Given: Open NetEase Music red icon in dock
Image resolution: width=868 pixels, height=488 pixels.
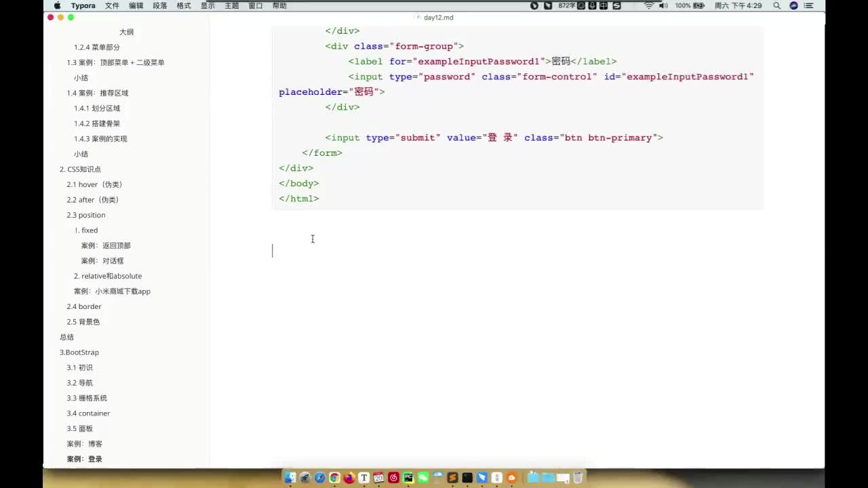Looking at the screenshot, I should 393,478.
